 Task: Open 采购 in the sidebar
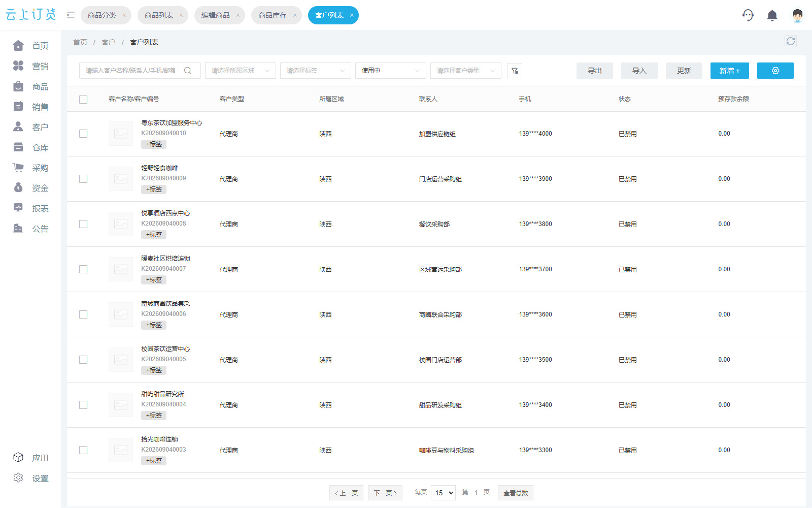pyautogui.click(x=30, y=168)
